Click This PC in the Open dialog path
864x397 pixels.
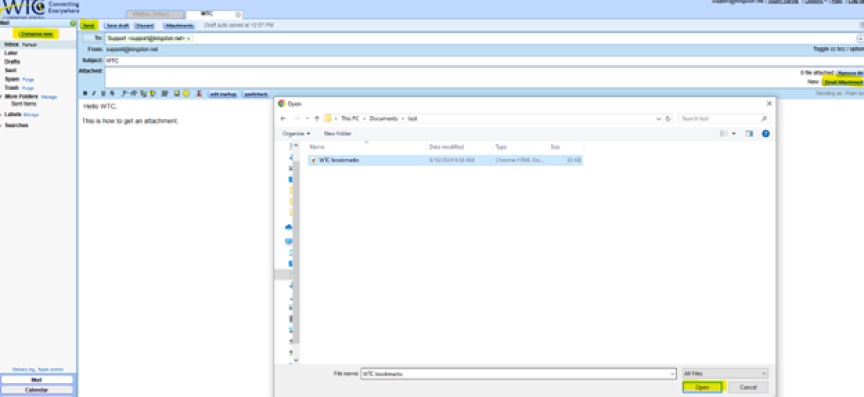[x=349, y=119]
